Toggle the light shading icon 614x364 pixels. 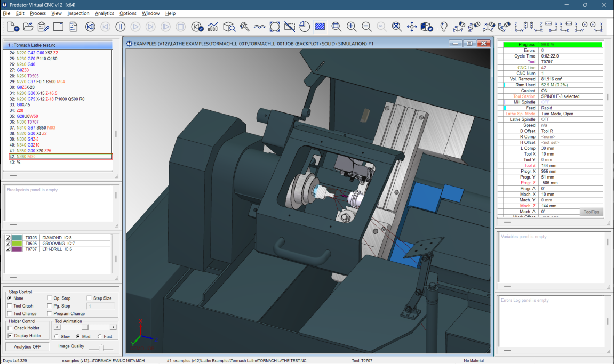(x=444, y=26)
